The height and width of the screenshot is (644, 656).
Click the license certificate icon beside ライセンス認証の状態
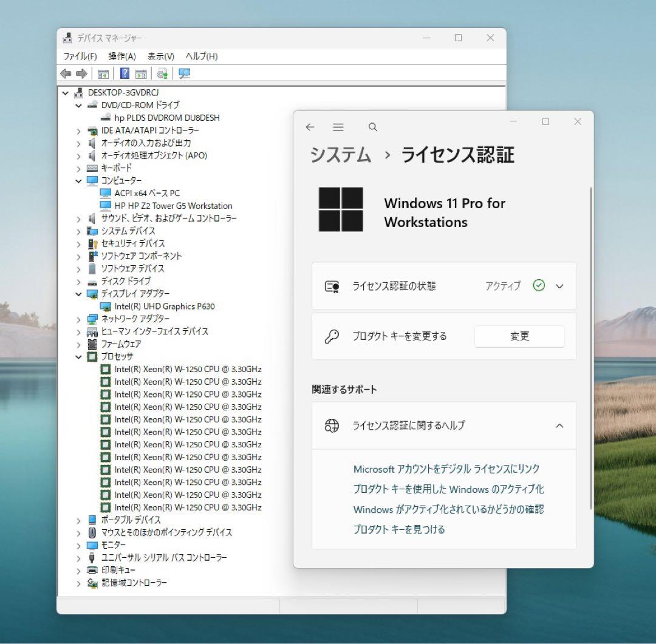[x=332, y=286]
